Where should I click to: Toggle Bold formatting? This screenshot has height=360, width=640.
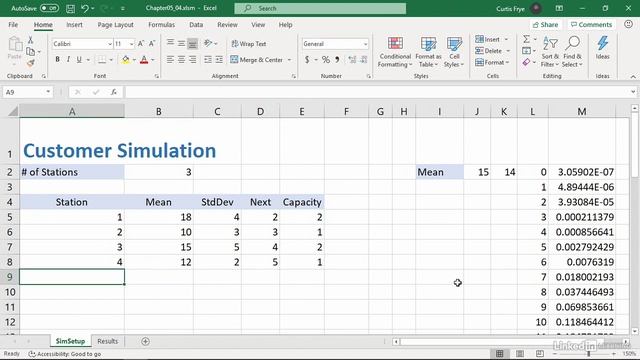[x=58, y=60]
